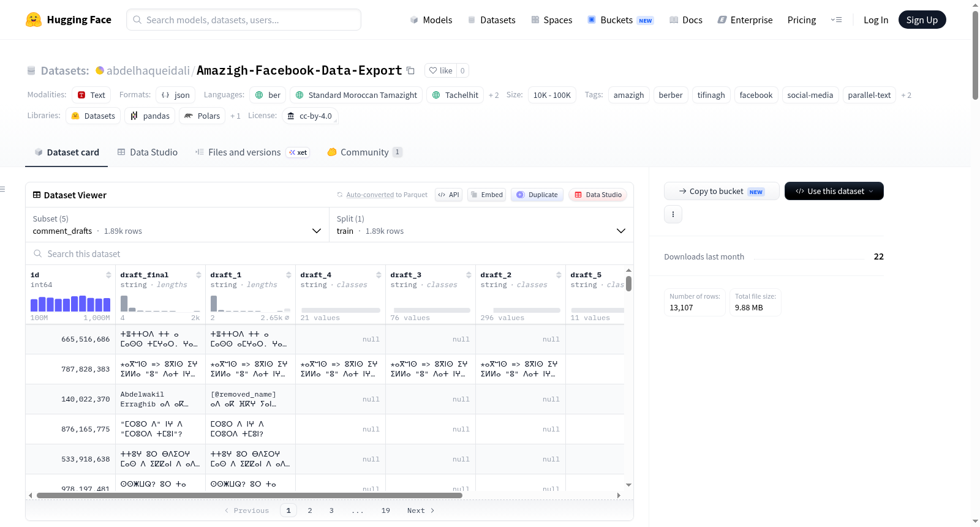Click the horizontal table scrollbar thumb

tap(249, 495)
